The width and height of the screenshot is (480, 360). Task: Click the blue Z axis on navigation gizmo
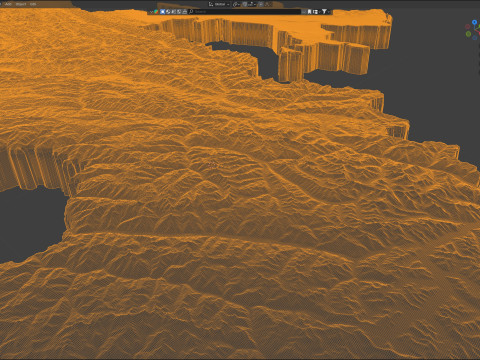coord(474,22)
